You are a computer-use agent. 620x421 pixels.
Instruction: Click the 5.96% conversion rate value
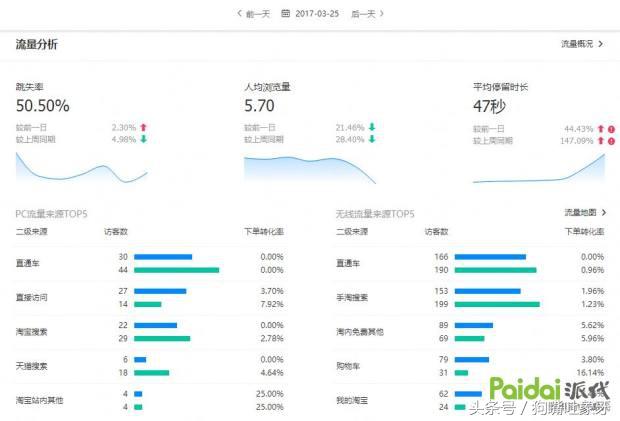tap(592, 338)
